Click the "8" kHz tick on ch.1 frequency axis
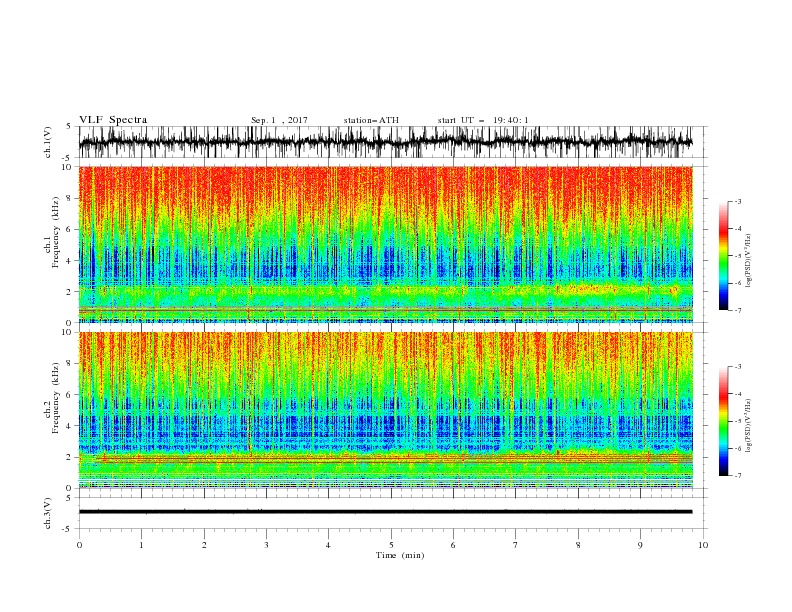792x612 pixels. click(x=70, y=198)
